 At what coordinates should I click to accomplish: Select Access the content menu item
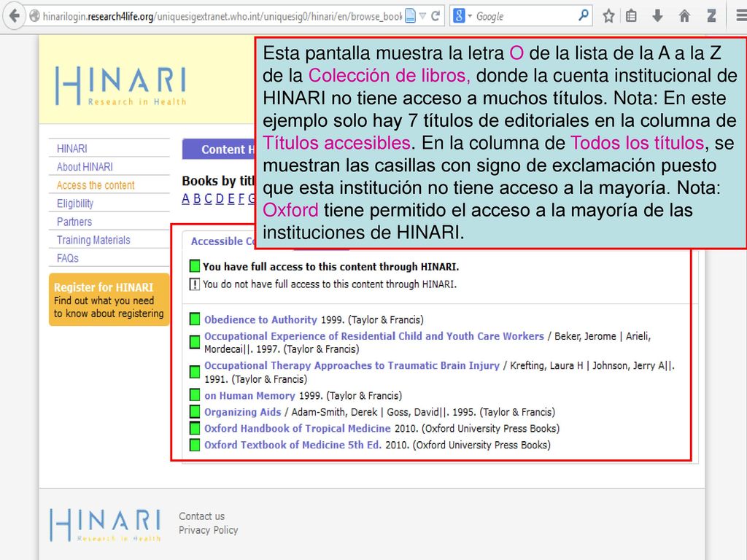(x=96, y=185)
